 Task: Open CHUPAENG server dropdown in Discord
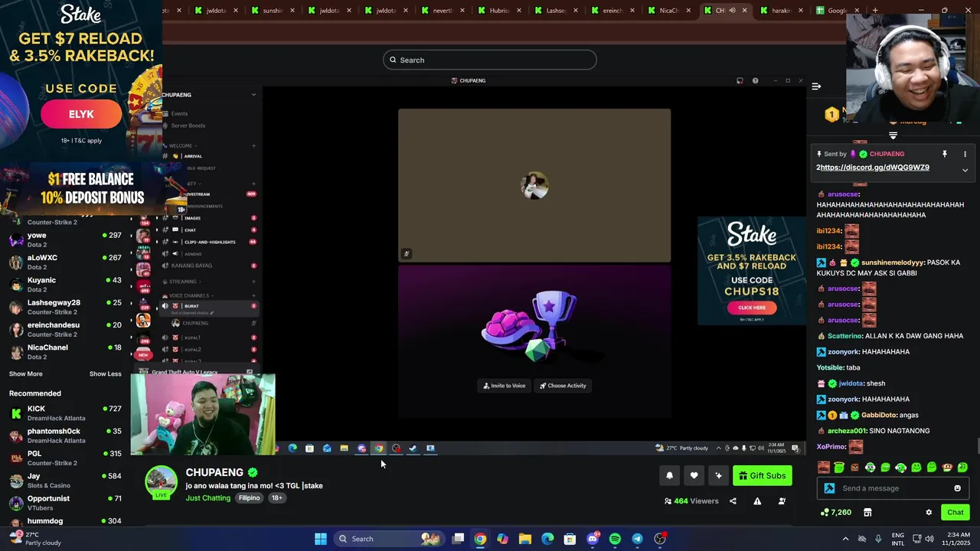253,95
